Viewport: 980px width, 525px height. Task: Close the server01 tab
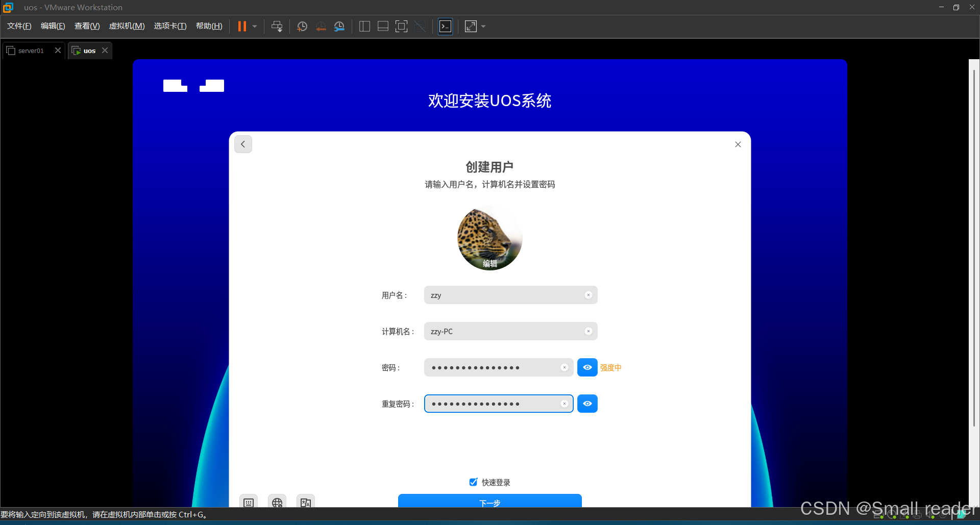58,50
